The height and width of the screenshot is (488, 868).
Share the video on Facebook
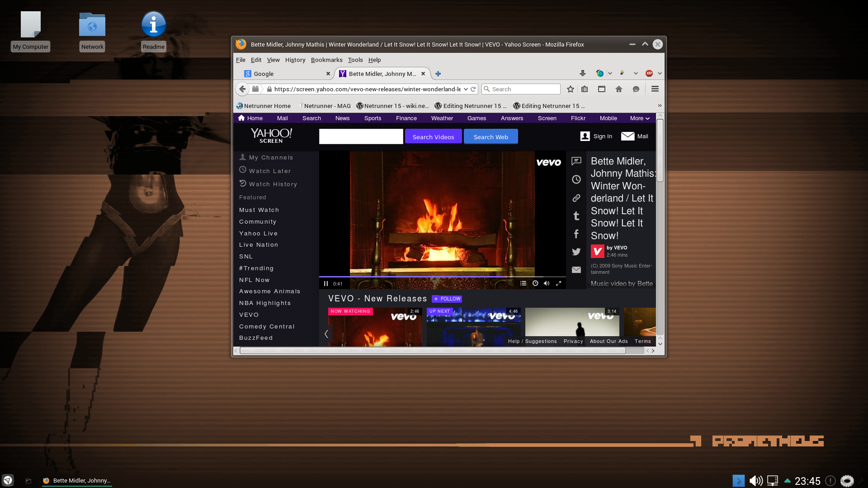576,234
